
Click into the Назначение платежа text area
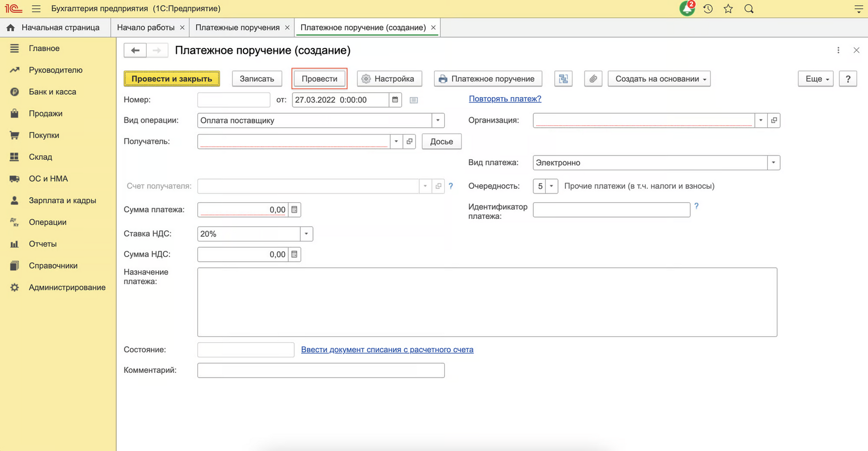(487, 302)
